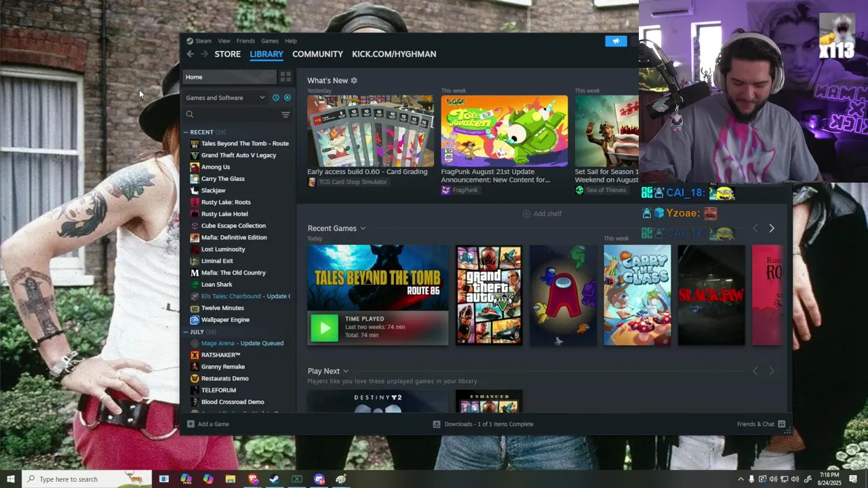Select Liminal Exit in game list

point(217,261)
